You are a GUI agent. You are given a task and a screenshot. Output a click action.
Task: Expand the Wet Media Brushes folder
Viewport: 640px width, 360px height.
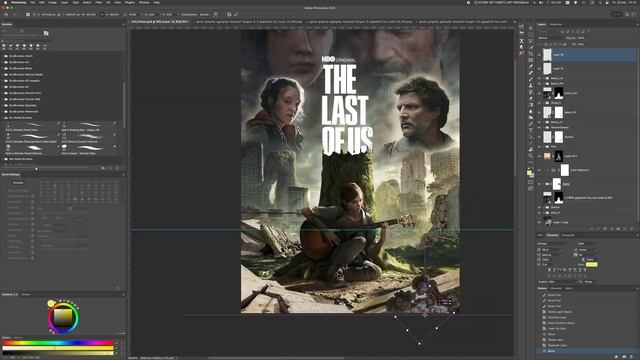click(2, 159)
